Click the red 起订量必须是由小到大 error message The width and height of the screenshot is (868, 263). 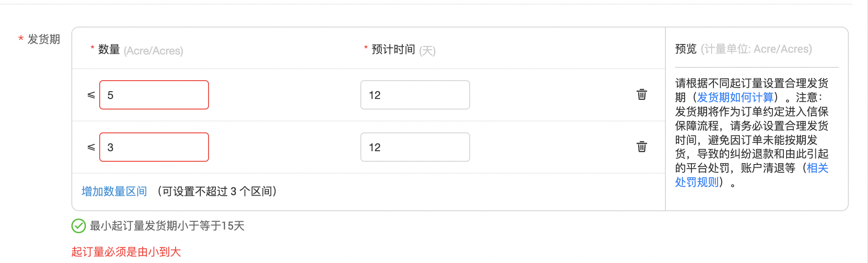(126, 252)
